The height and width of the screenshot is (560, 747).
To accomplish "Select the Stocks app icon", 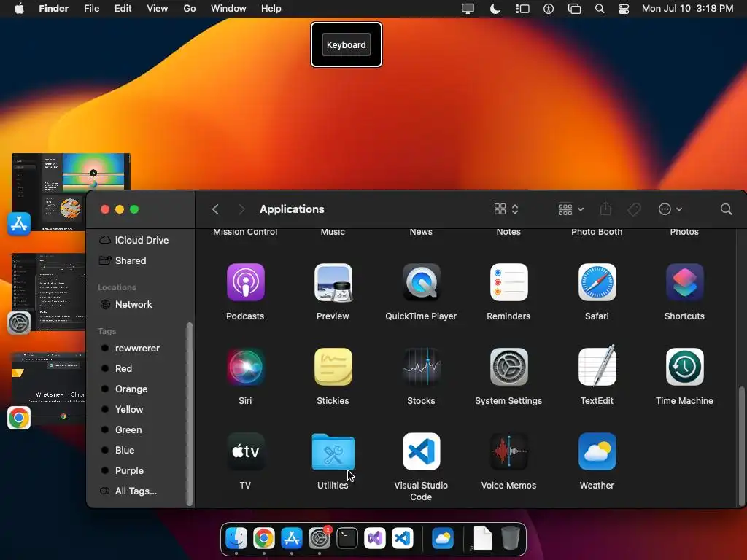I will coord(421,367).
